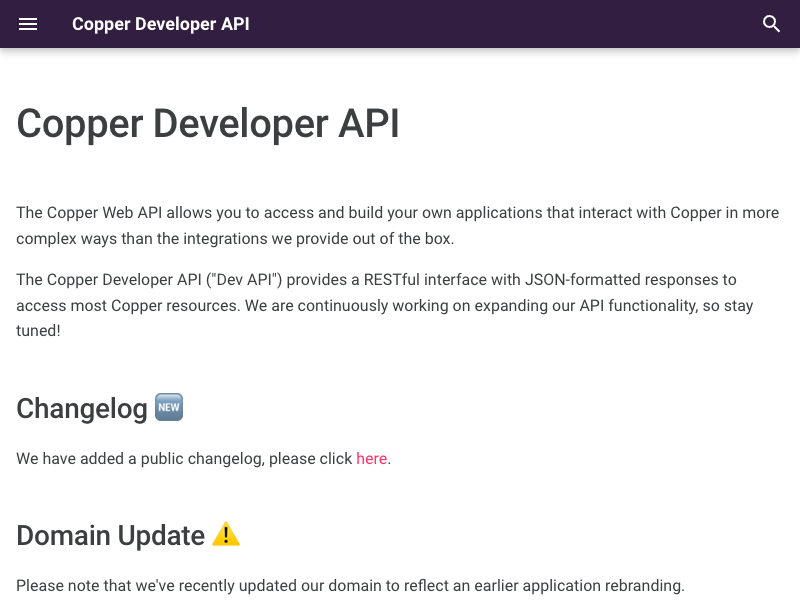Click the sentence 'We have added a public changelog'
The width and height of the screenshot is (800, 600).
204,459
